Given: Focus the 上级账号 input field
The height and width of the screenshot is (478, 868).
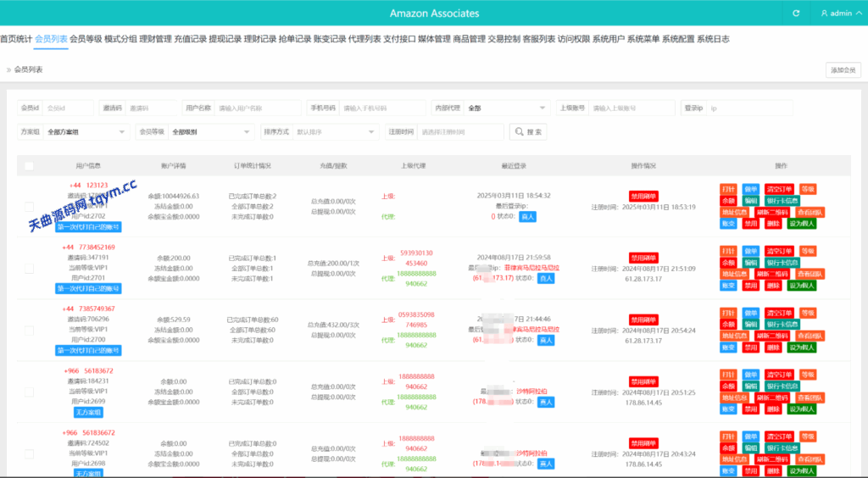Looking at the screenshot, I should pyautogui.click(x=632, y=108).
